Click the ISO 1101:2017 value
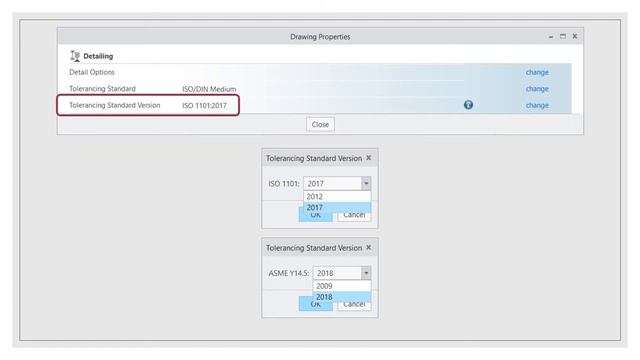Screen dimensions: 640x360 [x=204, y=106]
